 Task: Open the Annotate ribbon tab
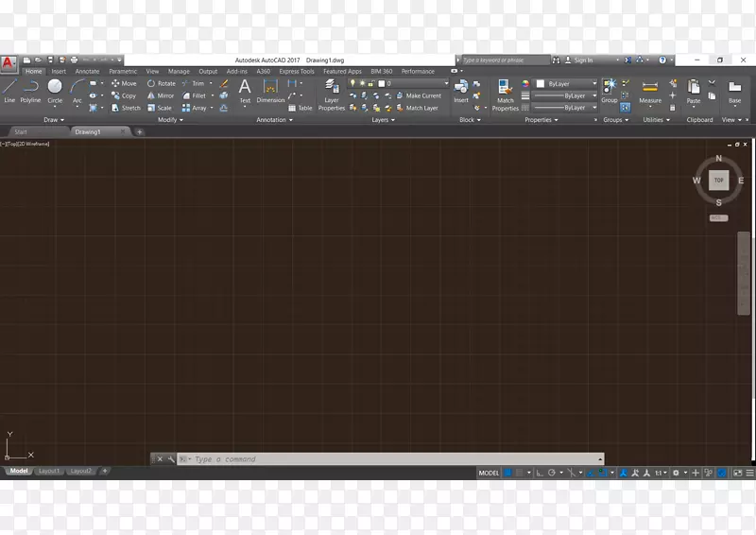tap(87, 72)
